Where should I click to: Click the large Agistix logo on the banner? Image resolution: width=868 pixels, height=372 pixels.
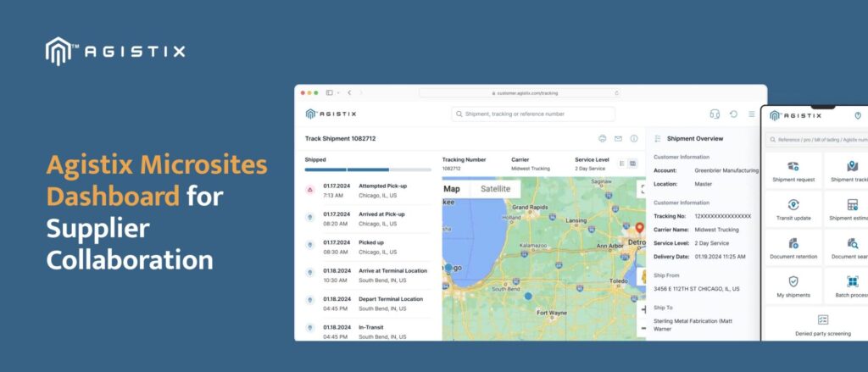pos(115,52)
